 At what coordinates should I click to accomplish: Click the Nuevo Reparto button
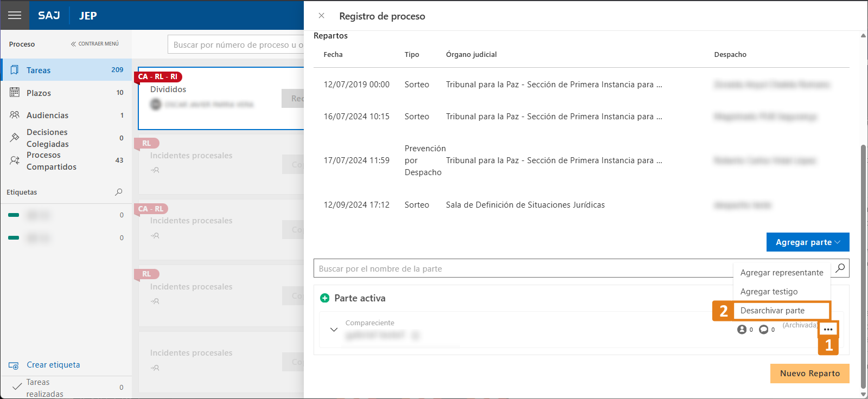click(x=810, y=374)
